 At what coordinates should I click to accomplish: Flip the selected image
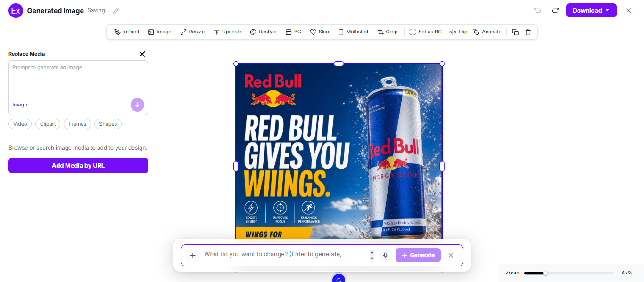pos(458,32)
